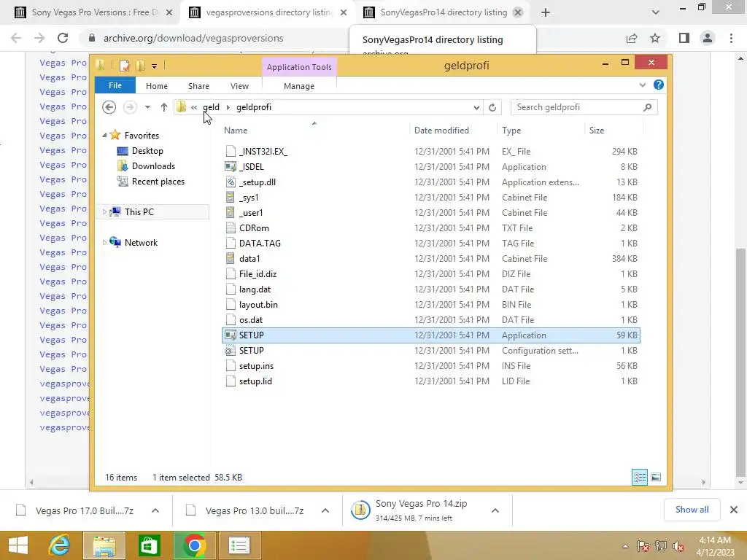Image resolution: width=747 pixels, height=560 pixels.
Task: Click the Desktop icon in Favorites
Action: [123, 151]
